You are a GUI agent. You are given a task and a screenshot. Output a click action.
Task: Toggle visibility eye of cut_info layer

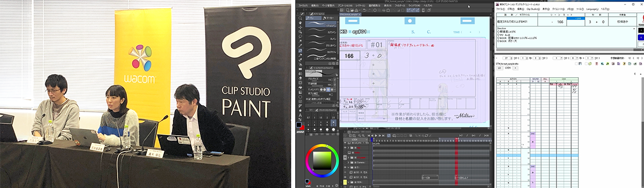tap(345, 143)
